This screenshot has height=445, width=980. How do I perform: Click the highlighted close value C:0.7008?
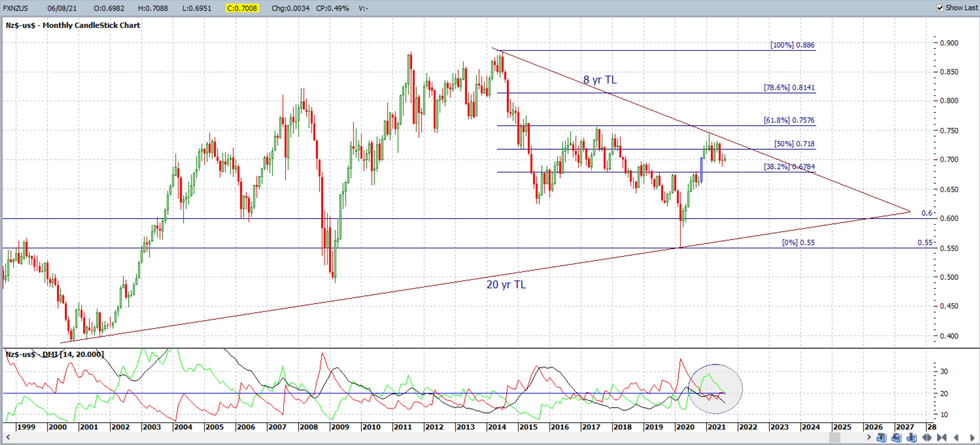click(x=242, y=8)
